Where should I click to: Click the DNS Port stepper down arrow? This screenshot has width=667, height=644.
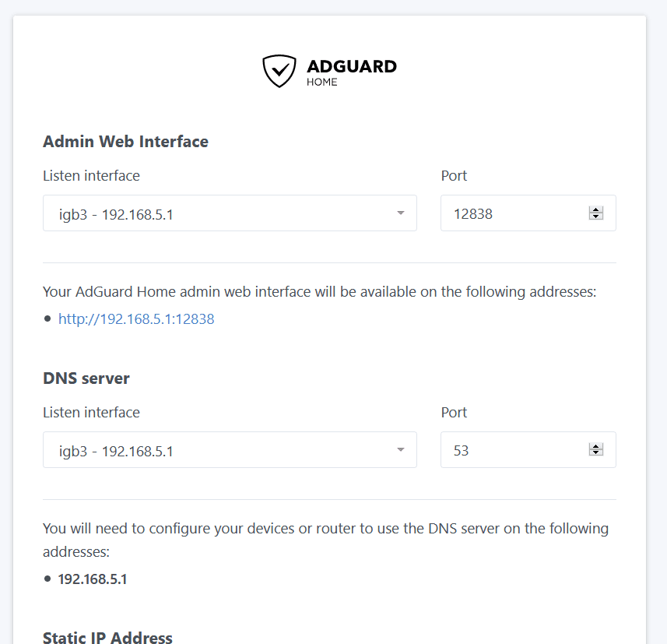(x=596, y=454)
